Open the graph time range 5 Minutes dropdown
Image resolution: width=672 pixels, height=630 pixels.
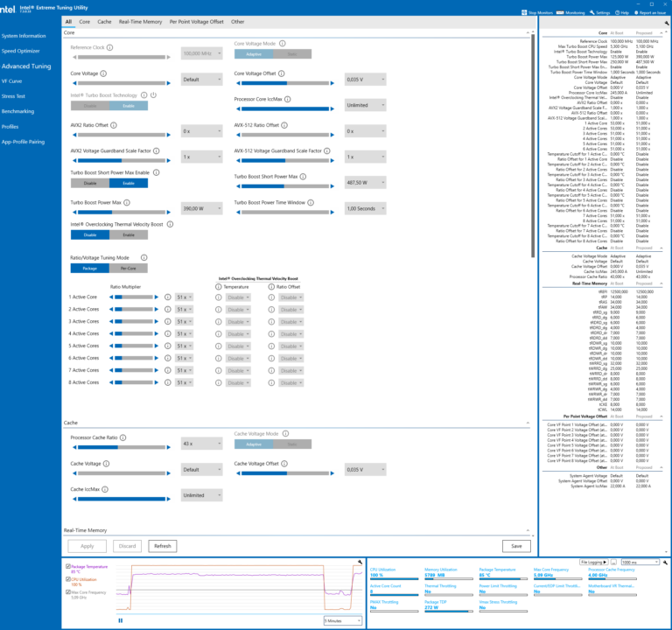[341, 619]
